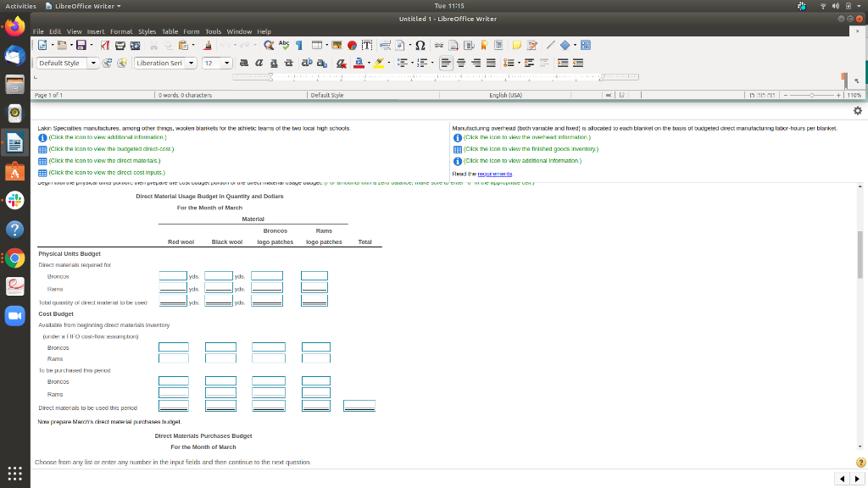Open the Liberation Serif font name dropdown
Screen dimensions: 868x488
point(190,62)
